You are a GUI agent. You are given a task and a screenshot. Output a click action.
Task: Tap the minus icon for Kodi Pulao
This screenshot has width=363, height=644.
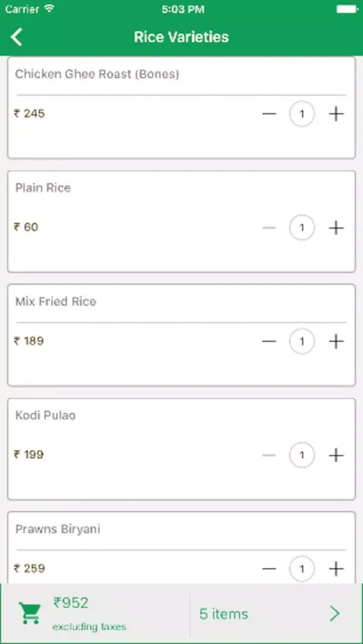pos(269,455)
